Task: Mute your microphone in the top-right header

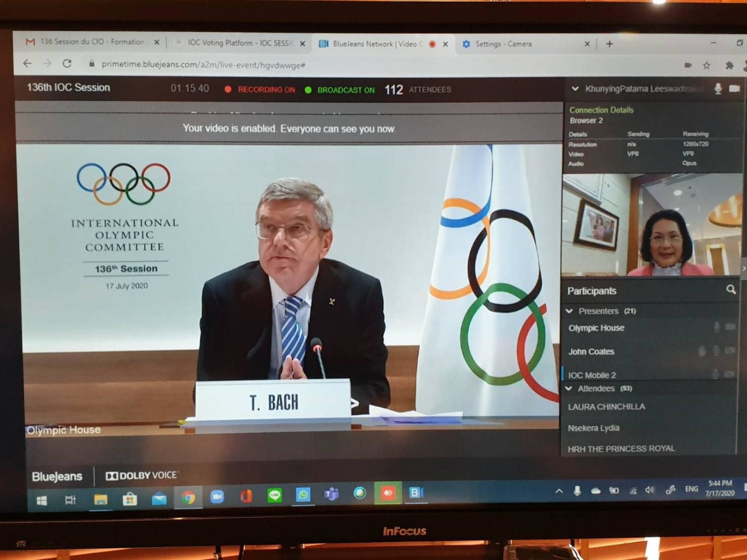Action: click(718, 89)
